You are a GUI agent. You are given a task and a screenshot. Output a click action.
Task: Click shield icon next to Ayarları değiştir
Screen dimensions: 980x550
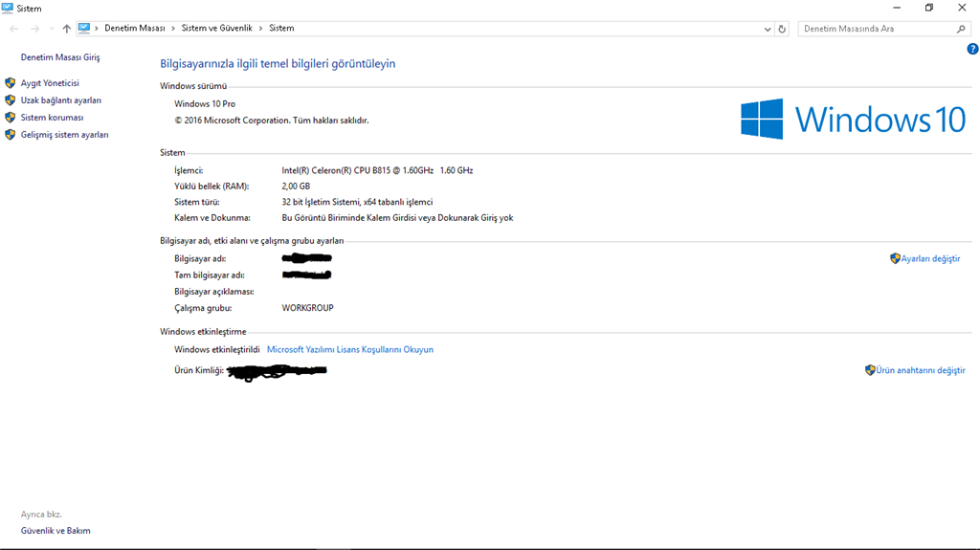point(895,258)
